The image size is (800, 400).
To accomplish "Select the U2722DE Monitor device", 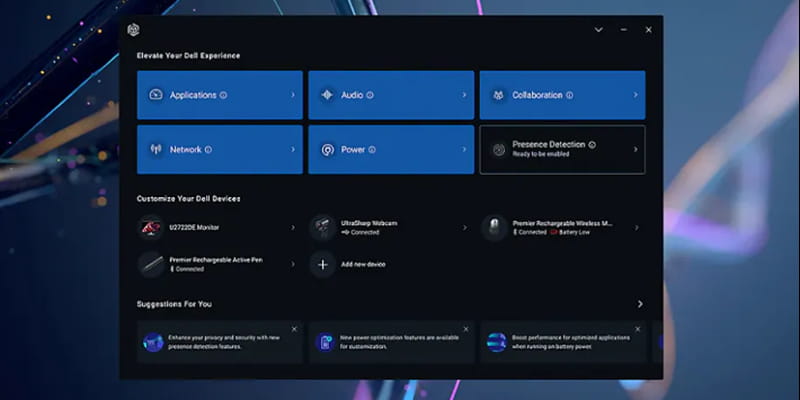I will pos(218,228).
